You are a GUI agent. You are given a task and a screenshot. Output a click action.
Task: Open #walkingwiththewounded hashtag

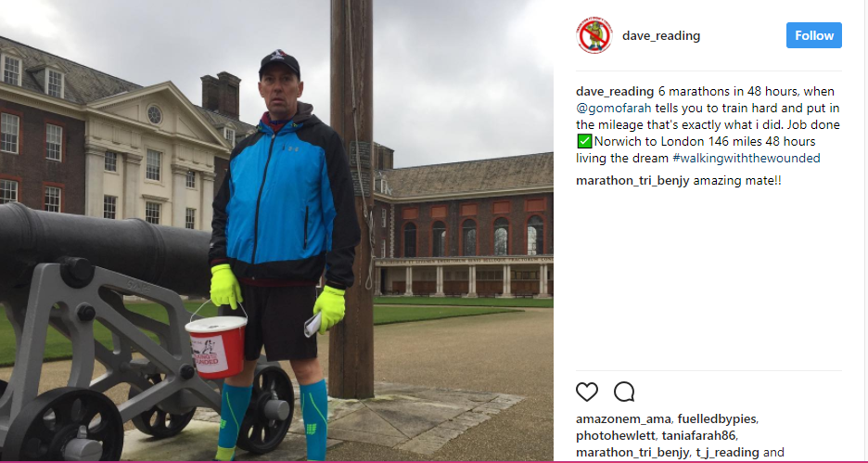pos(747,159)
